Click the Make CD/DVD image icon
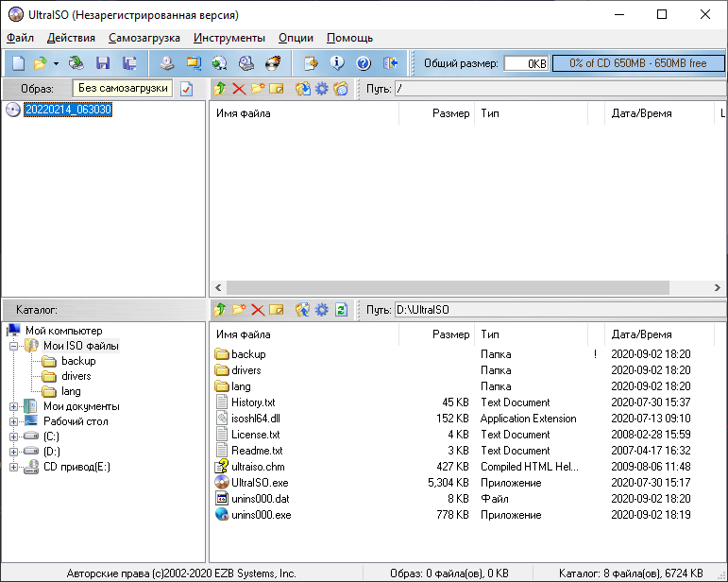Screen dimensions: 728x582 167,63
